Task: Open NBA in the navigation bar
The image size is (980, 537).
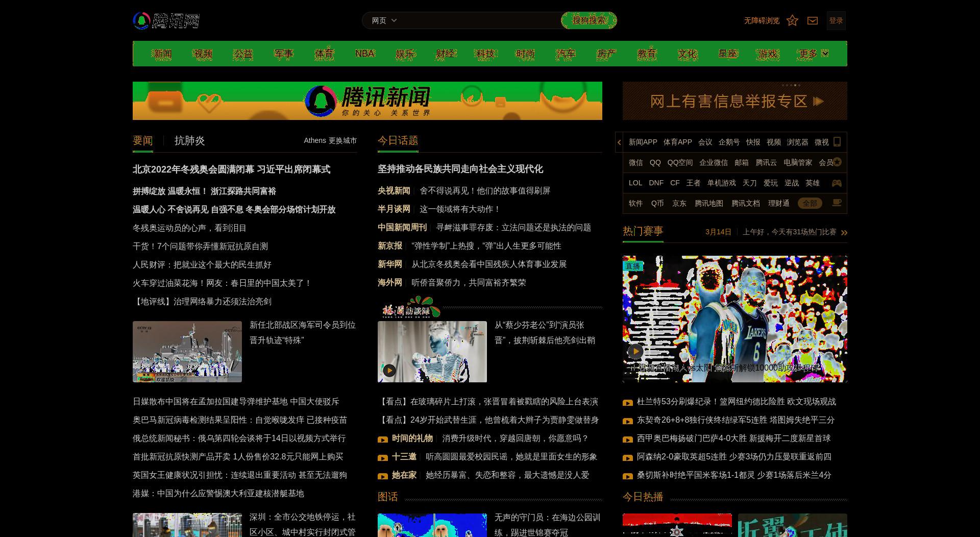Action: coord(364,54)
